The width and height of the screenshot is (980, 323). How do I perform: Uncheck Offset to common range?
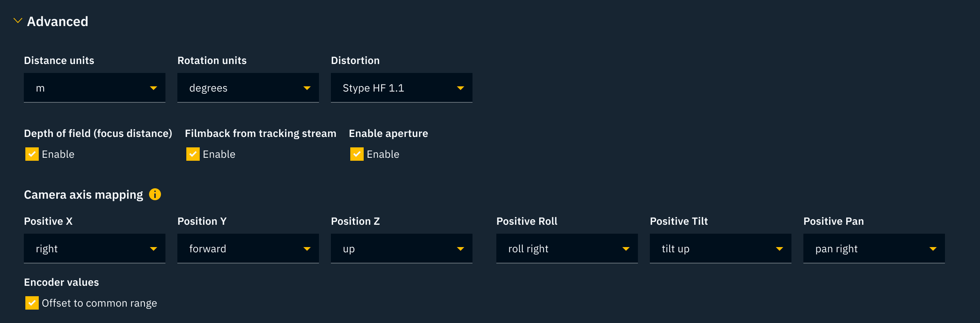pos(32,303)
